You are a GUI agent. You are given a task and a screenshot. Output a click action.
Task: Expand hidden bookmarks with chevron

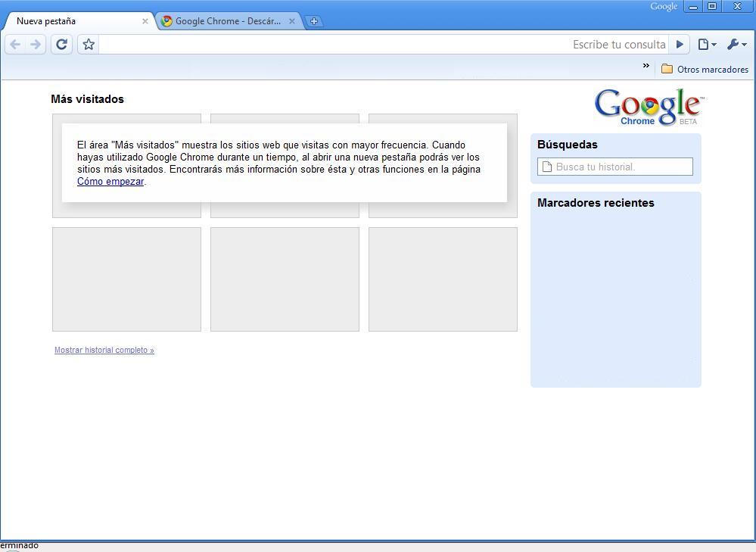click(646, 66)
